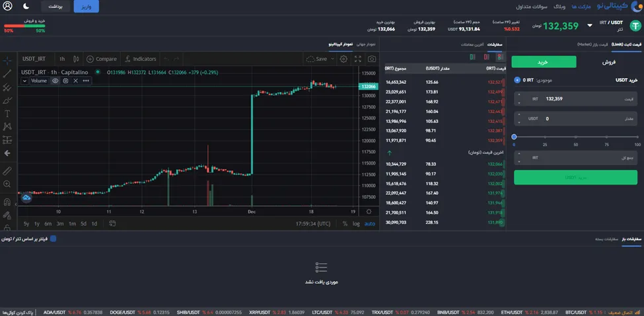
Task: Enter fullscreen chart mode
Action: coord(358,59)
